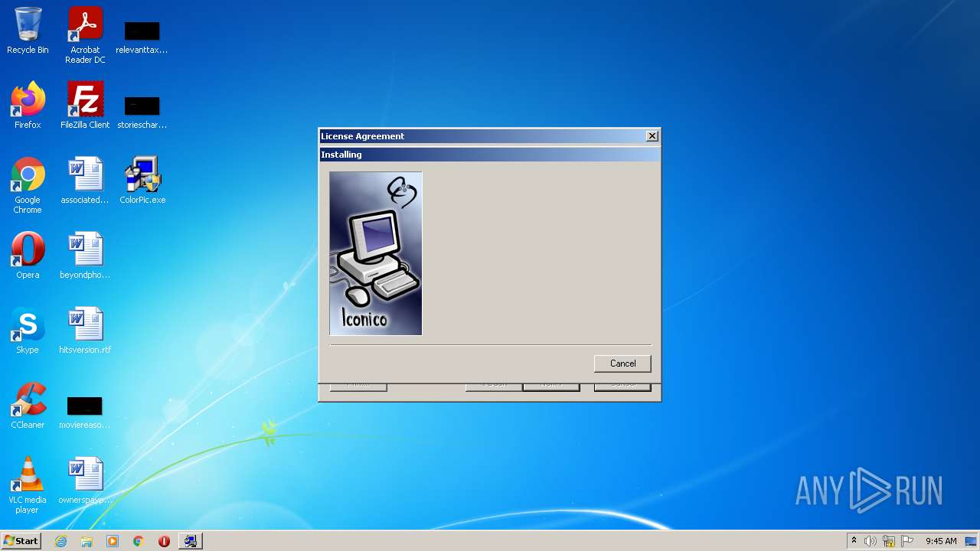Open Internet Explorer in taskbar
Screen dimensions: 980x551
tap(60, 541)
